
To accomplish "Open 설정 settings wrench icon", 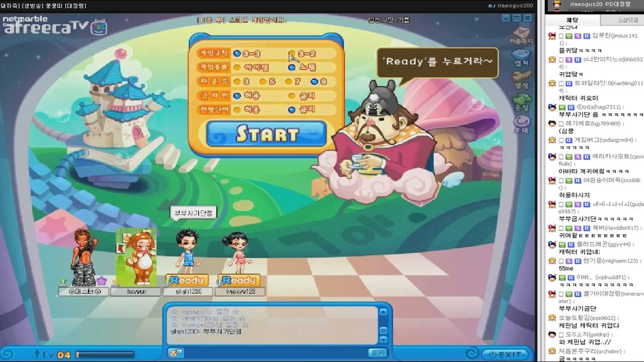I will [x=522, y=79].
